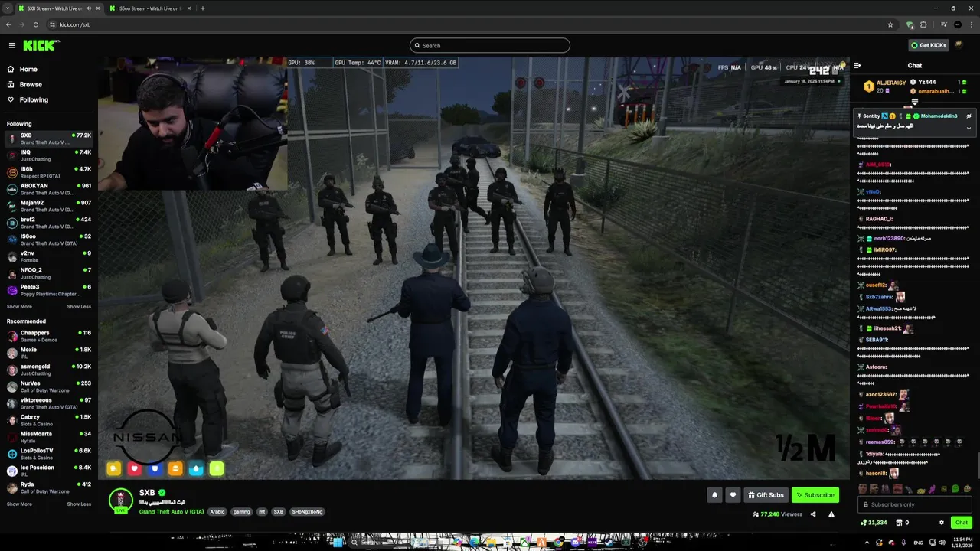Open taskbar clock 11:54 PM
This screenshot has height=551, width=980.
[963, 543]
